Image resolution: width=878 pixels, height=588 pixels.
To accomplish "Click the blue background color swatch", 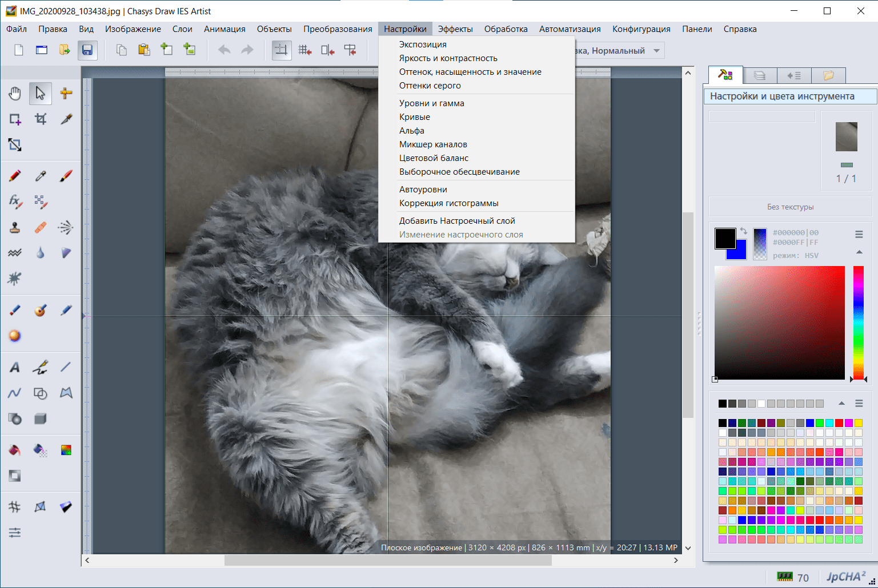I will point(740,253).
